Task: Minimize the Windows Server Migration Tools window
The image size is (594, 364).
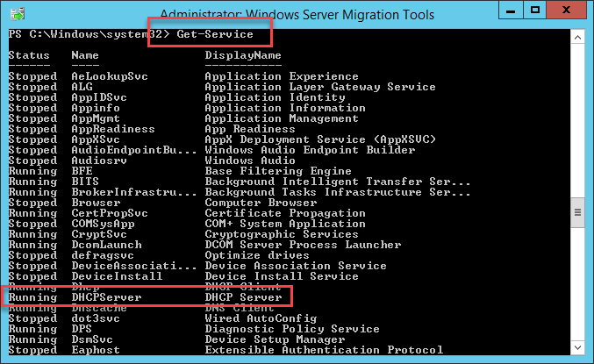Action: point(510,10)
